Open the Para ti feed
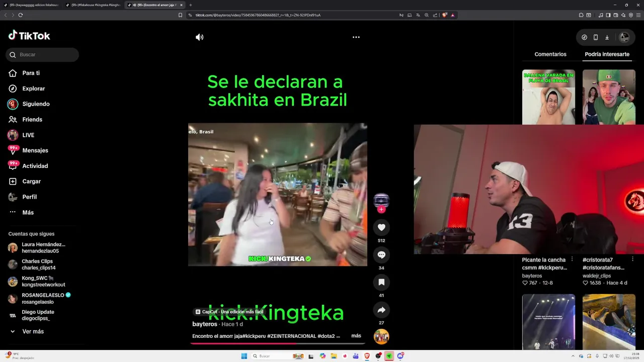 [31, 73]
